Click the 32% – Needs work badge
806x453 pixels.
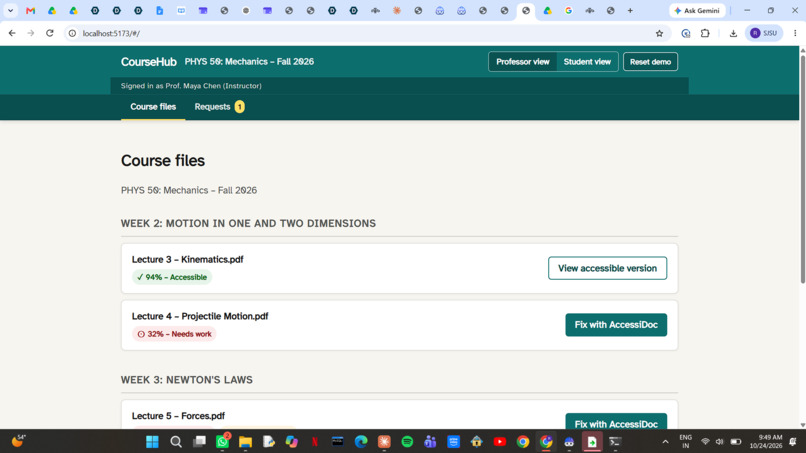[x=174, y=334]
